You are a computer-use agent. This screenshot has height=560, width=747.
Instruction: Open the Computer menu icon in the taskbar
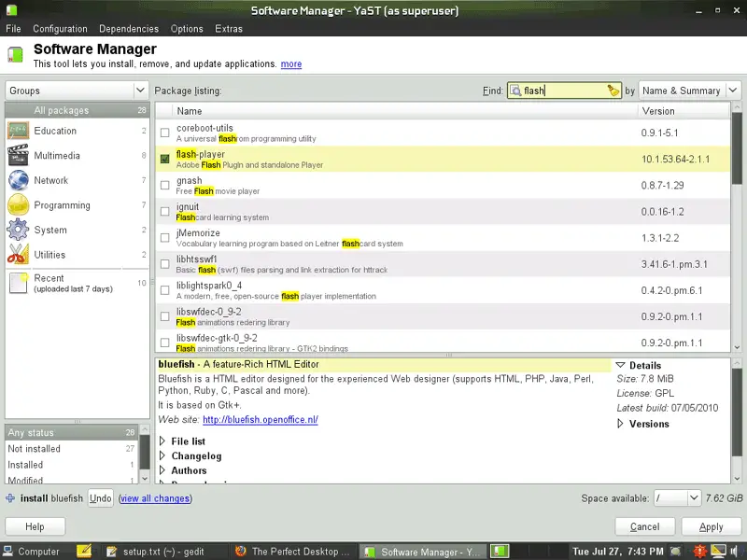8,552
